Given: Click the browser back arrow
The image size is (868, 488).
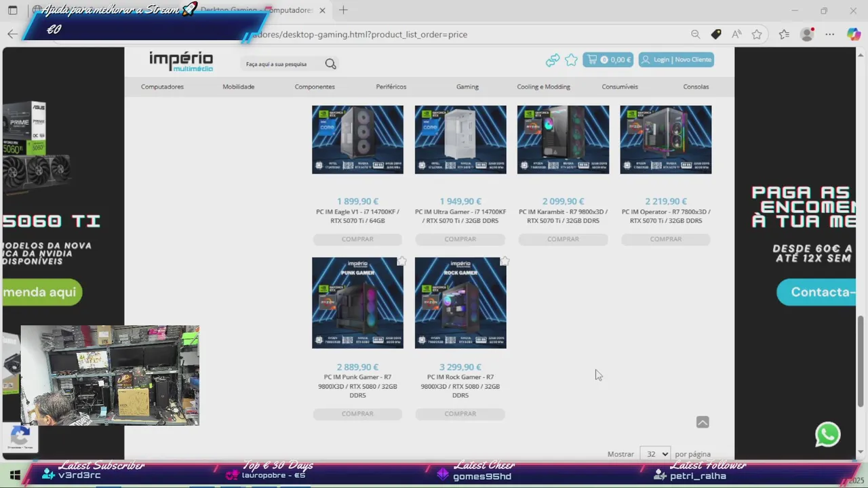Looking at the screenshot, I should 12,34.
